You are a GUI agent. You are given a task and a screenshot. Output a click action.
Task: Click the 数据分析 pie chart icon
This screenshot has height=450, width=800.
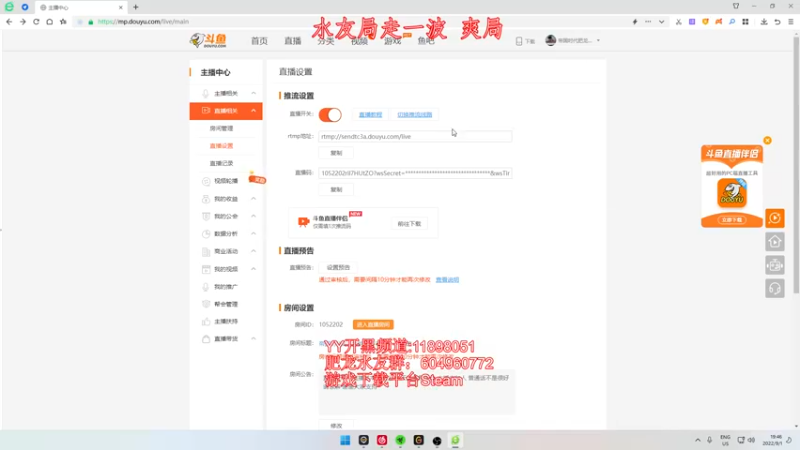(x=206, y=234)
